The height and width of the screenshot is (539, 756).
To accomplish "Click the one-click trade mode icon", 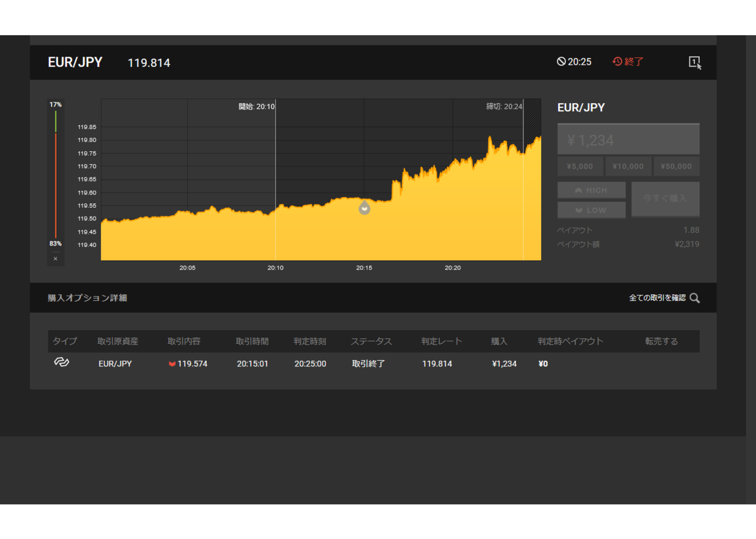I will point(694,62).
